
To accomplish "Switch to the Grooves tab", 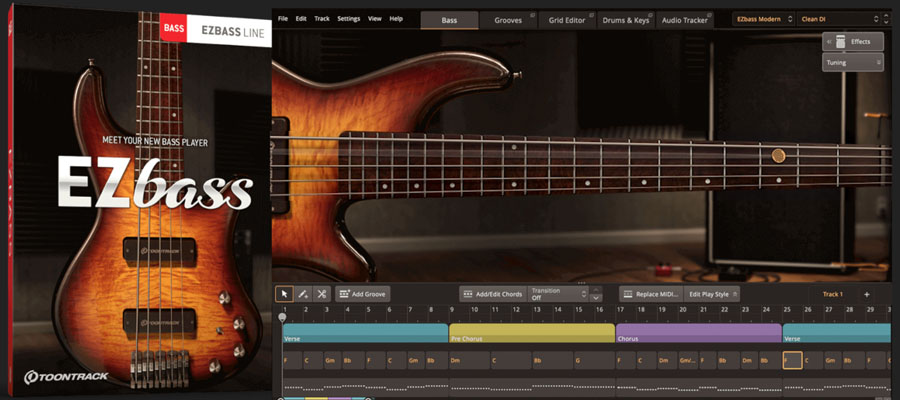I will (x=508, y=20).
